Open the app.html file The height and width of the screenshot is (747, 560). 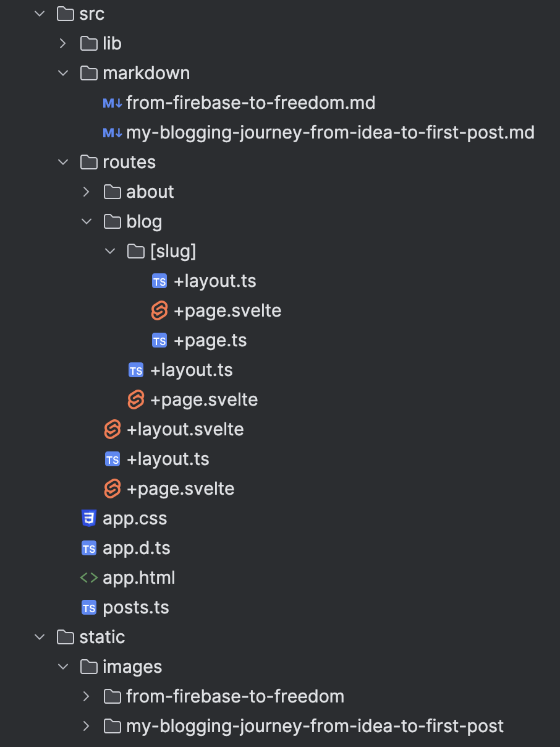point(138,578)
